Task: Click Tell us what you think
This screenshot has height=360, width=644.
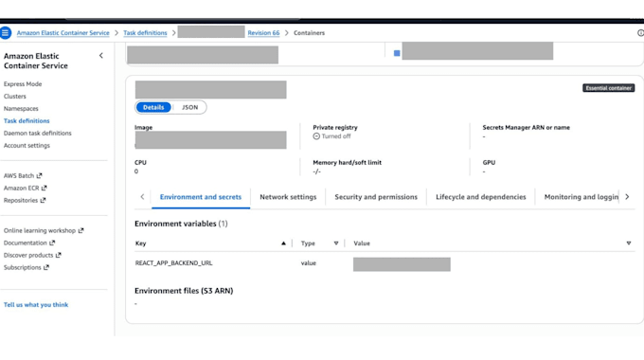Action: (36, 304)
